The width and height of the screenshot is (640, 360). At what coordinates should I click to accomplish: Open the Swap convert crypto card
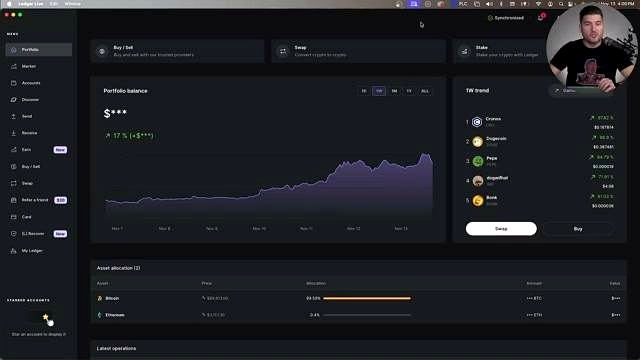(358, 51)
